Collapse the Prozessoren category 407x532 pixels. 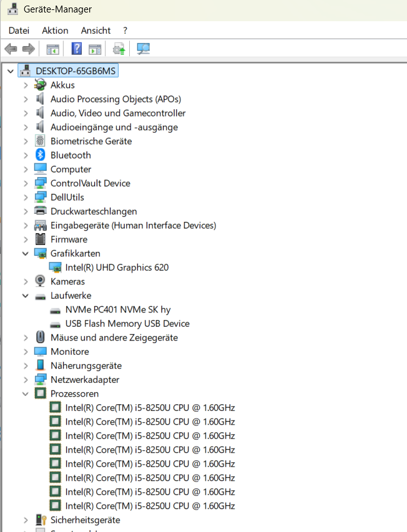(26, 394)
